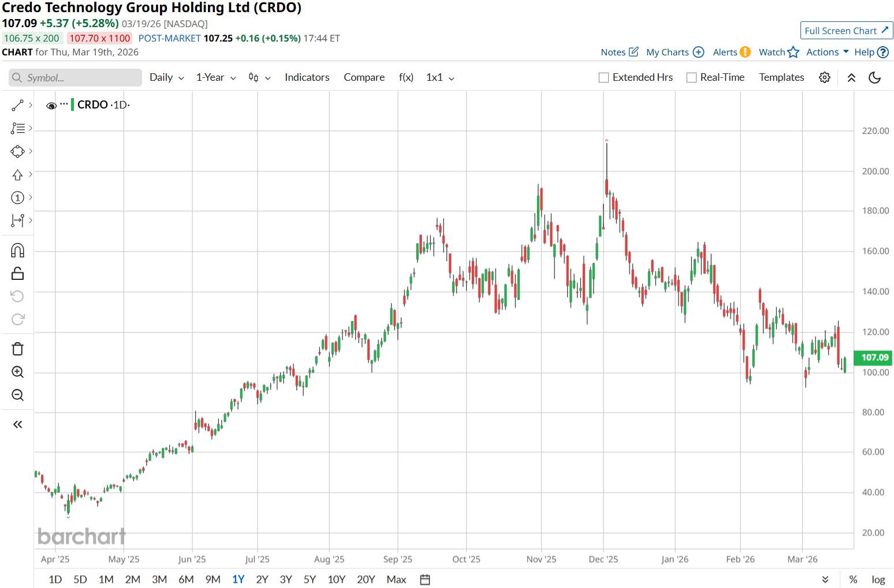The width and height of the screenshot is (894, 588).
Task: Zoom in on the chart
Action: (17, 372)
